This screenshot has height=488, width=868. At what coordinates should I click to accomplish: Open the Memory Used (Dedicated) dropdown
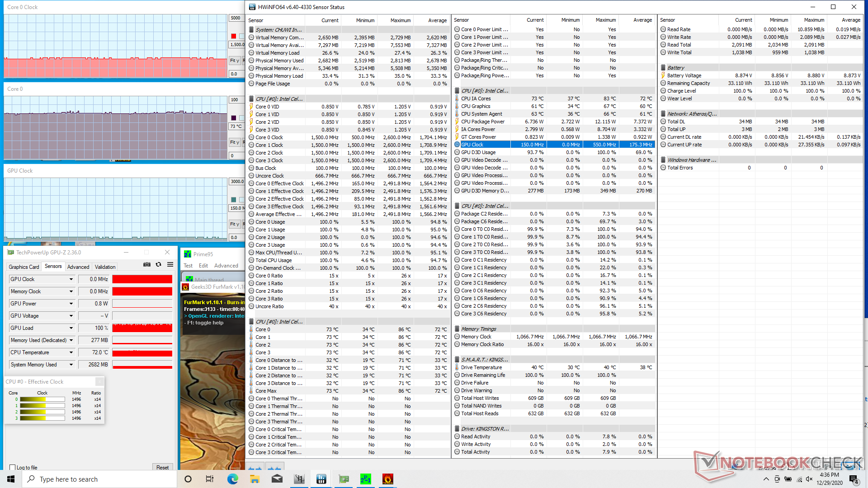point(71,340)
